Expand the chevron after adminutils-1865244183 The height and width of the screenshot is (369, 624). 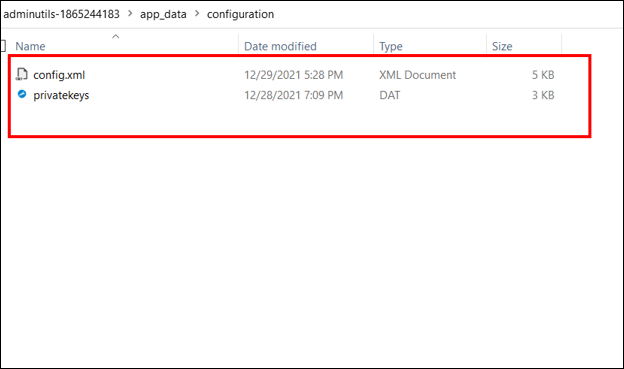pos(130,14)
